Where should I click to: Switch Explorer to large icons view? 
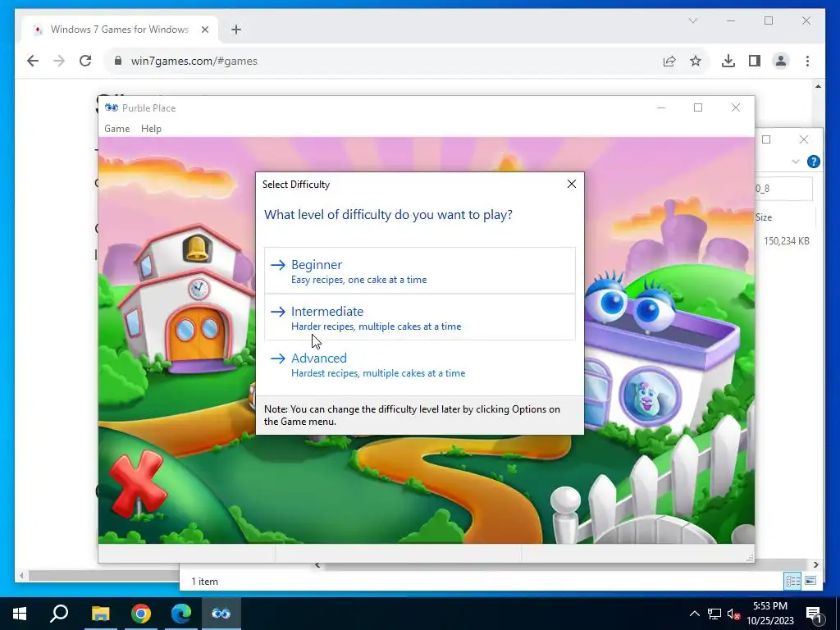810,581
